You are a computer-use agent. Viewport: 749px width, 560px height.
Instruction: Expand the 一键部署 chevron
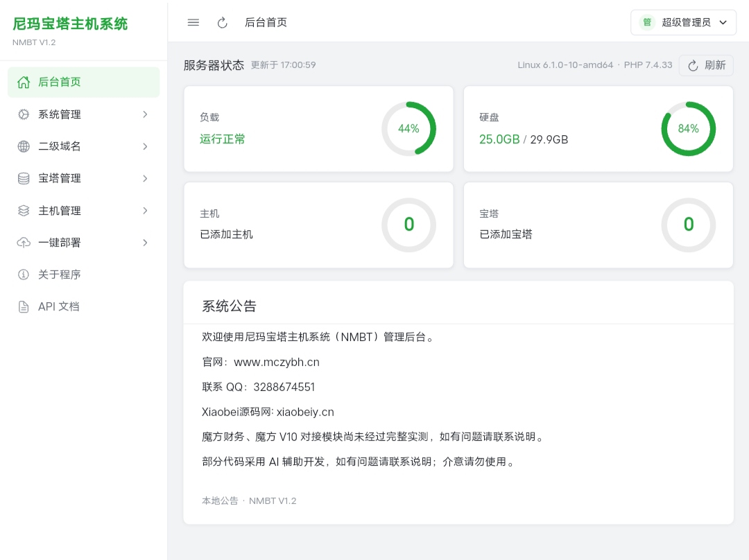tap(145, 243)
